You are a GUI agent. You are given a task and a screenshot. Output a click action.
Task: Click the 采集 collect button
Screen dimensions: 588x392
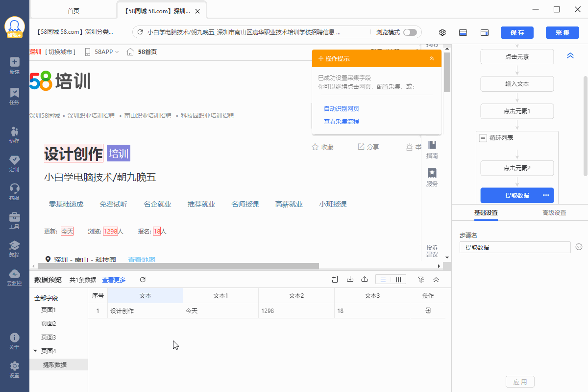click(562, 32)
